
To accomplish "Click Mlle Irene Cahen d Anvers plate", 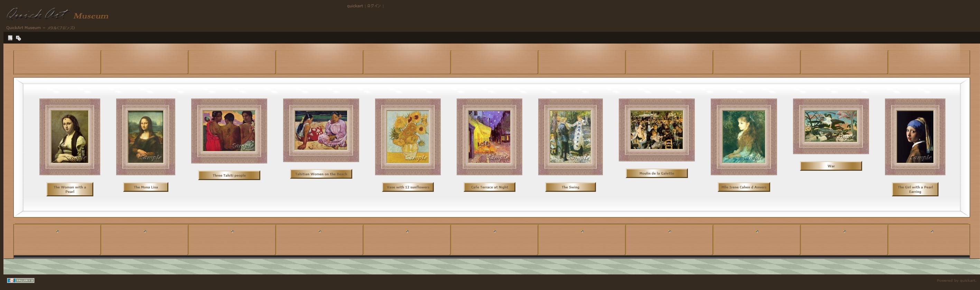I will [x=744, y=187].
